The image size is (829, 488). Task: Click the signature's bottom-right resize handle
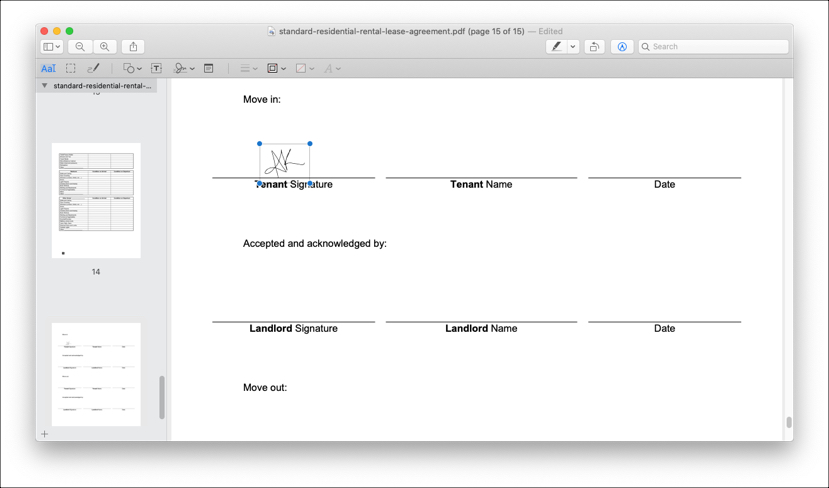pyautogui.click(x=310, y=183)
